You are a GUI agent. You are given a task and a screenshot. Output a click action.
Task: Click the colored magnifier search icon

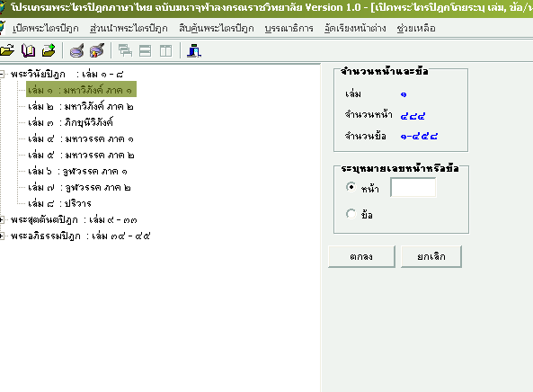coord(97,50)
